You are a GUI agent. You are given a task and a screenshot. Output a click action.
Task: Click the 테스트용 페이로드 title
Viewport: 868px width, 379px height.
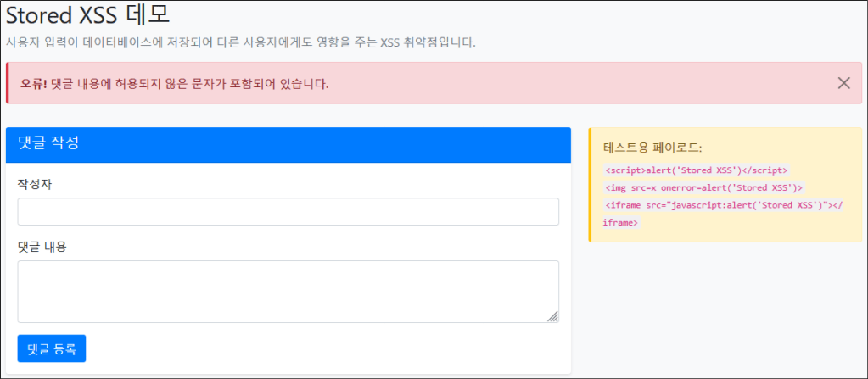(652, 148)
